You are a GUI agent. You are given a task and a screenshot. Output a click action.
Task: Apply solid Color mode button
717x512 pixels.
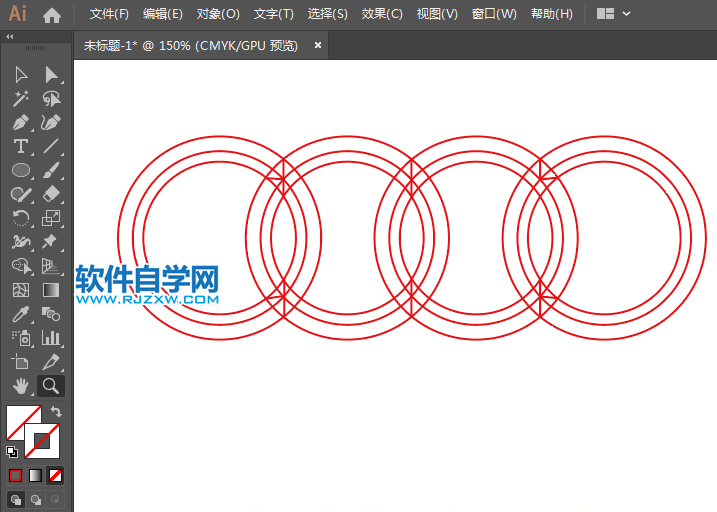[16, 475]
